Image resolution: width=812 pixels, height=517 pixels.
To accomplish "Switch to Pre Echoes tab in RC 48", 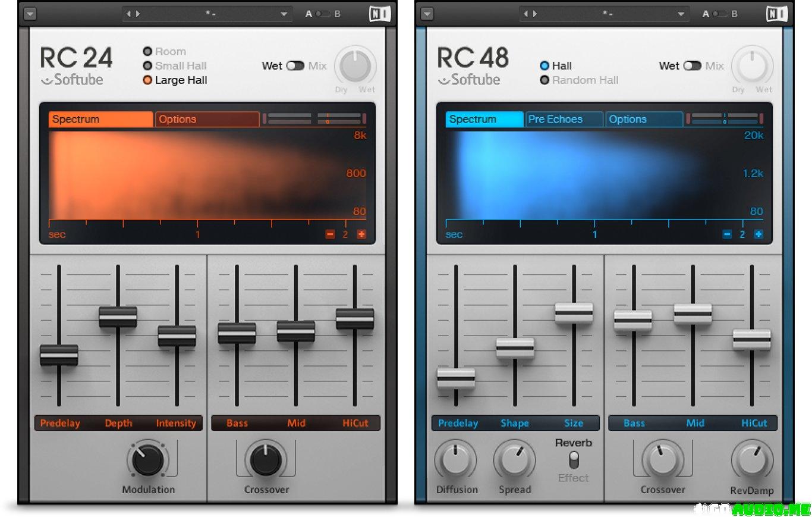I will [564, 120].
